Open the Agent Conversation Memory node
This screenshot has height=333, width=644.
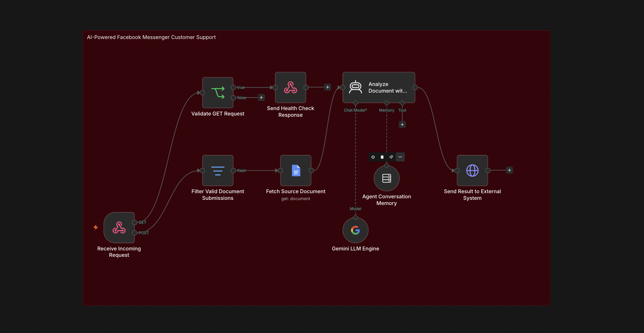point(386,178)
